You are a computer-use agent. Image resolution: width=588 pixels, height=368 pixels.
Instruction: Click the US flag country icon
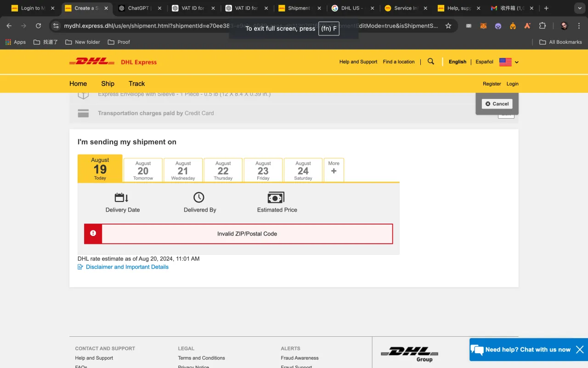tap(505, 62)
